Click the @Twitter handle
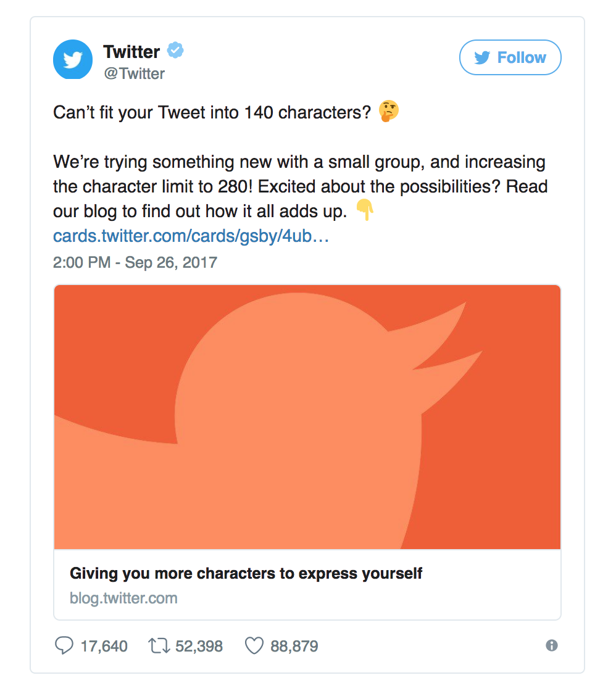 pyautogui.click(x=134, y=74)
